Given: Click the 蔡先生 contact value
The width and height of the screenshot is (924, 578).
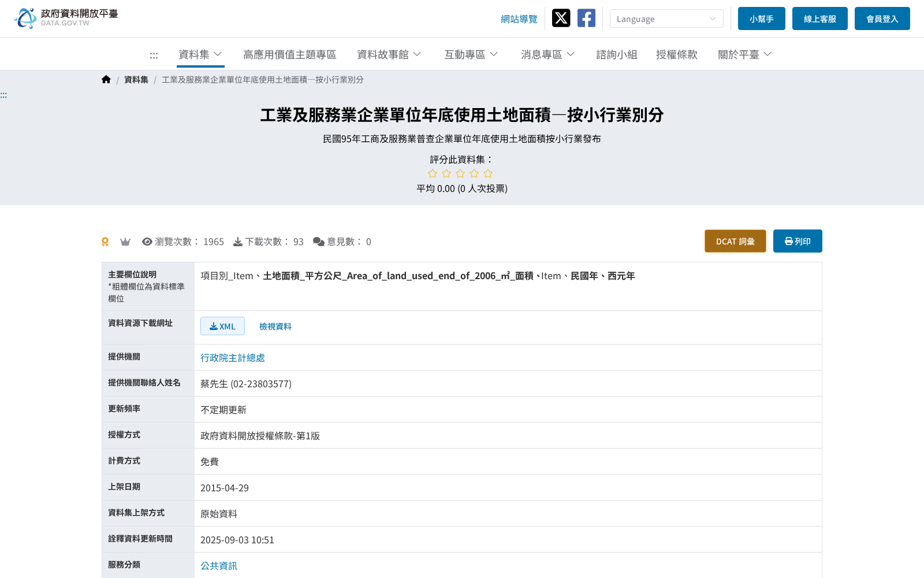Looking at the screenshot, I should click(246, 384).
